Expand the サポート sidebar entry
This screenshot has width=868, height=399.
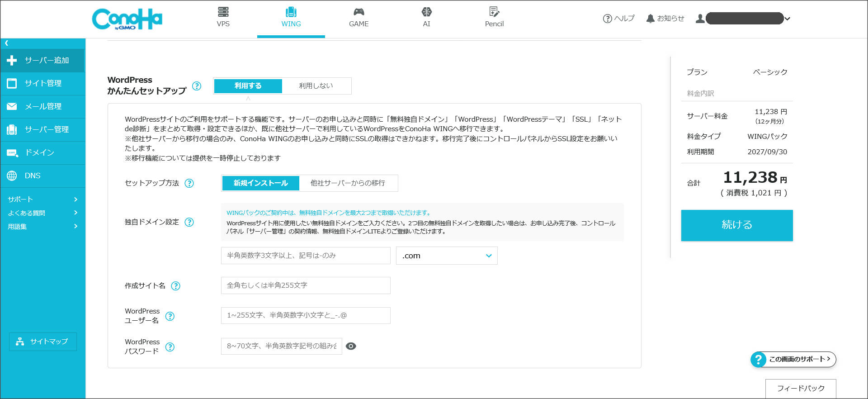coord(42,199)
